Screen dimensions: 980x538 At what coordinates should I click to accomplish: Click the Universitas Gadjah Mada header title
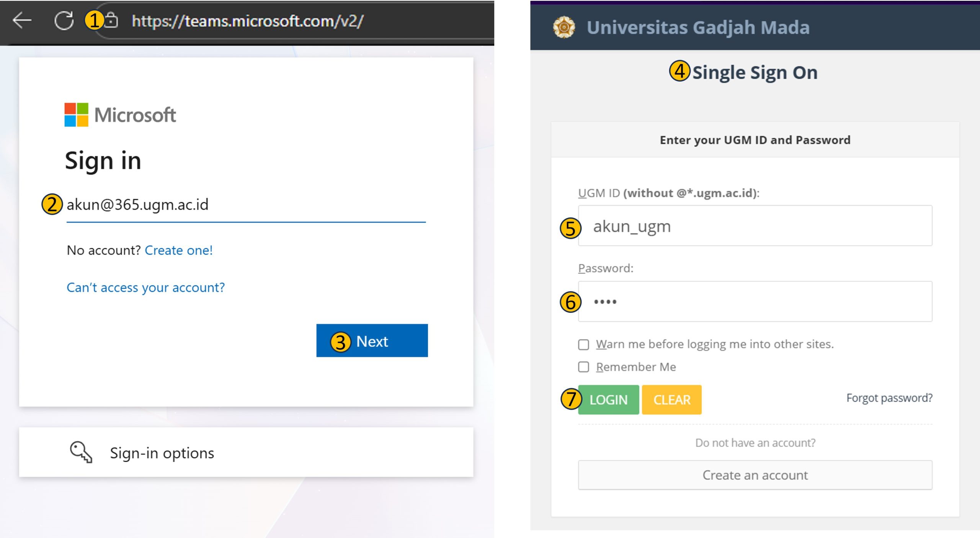pos(698,28)
